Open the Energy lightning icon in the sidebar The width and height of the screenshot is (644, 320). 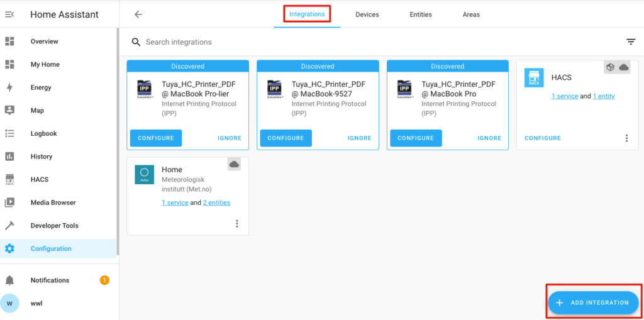click(x=9, y=87)
